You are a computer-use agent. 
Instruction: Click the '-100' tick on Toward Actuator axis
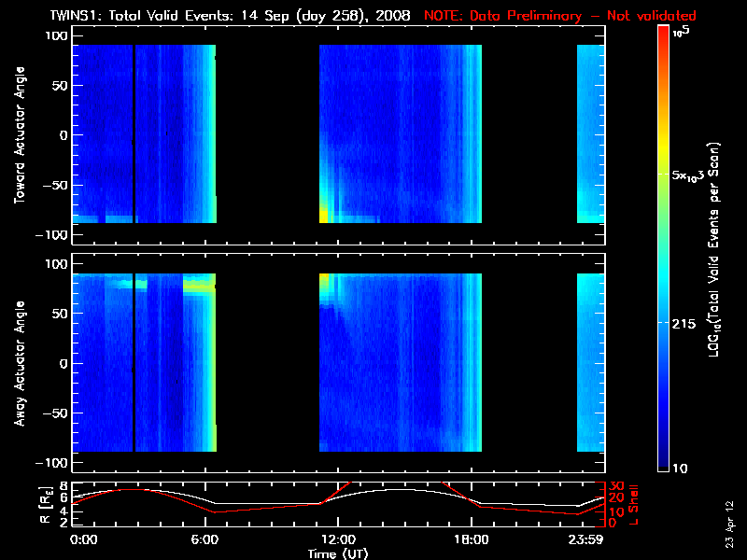[x=52, y=235]
